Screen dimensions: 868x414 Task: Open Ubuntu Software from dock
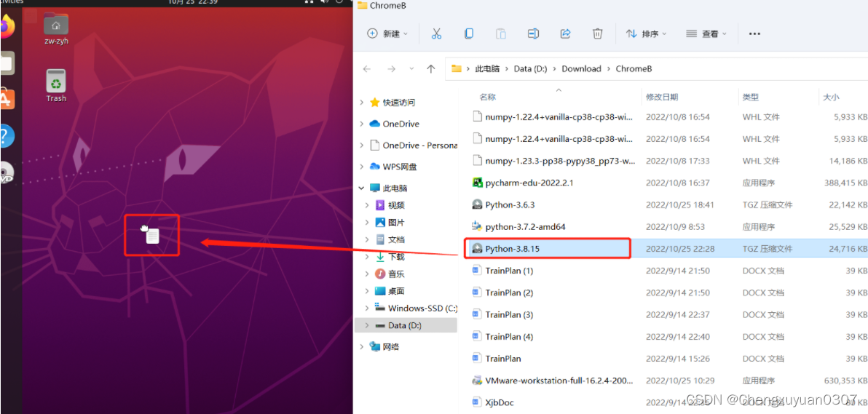click(7, 100)
